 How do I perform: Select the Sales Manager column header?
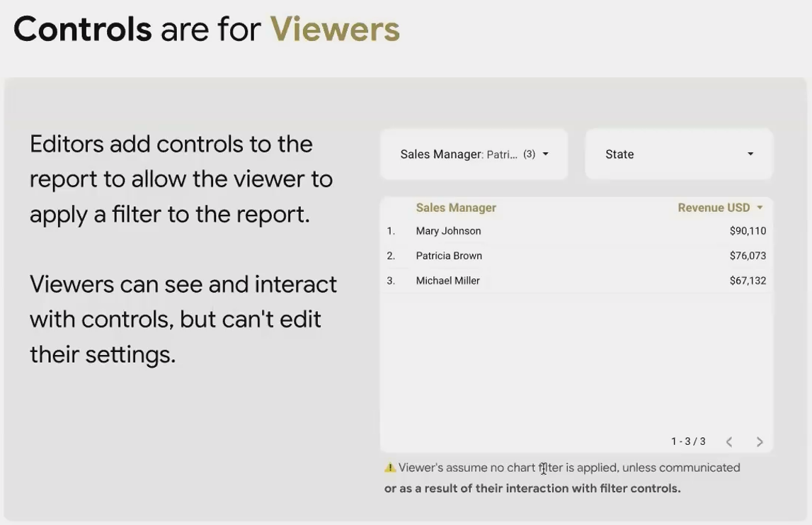(456, 207)
